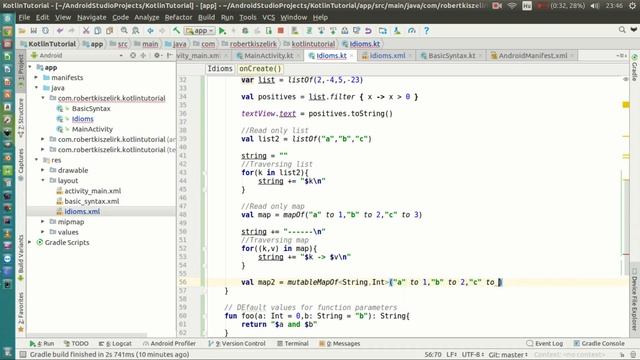Open the Version Control tool window

[237, 343]
